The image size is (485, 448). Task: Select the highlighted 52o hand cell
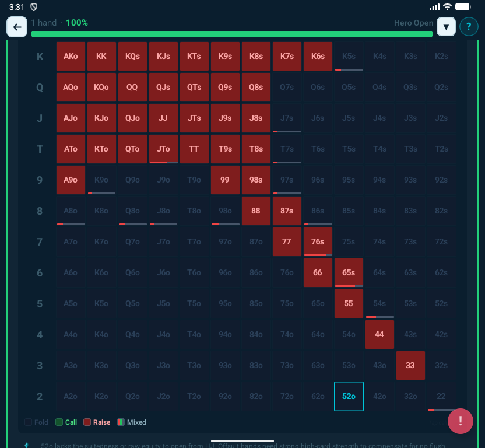pyautogui.click(x=349, y=396)
